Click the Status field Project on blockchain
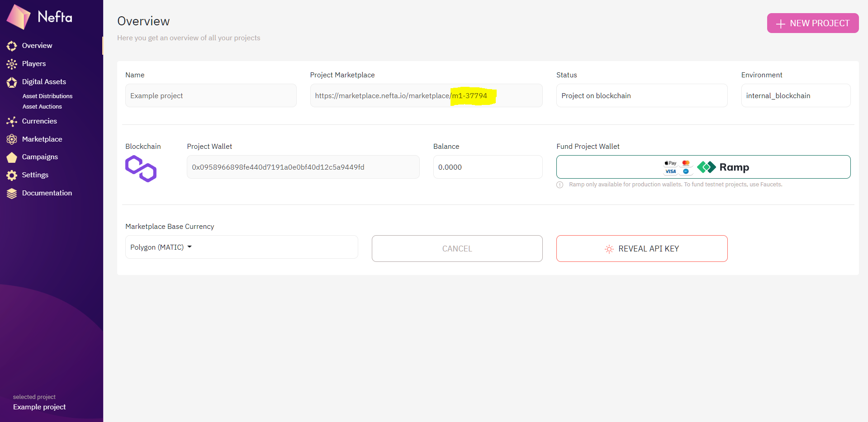This screenshot has height=422, width=868. (x=642, y=95)
